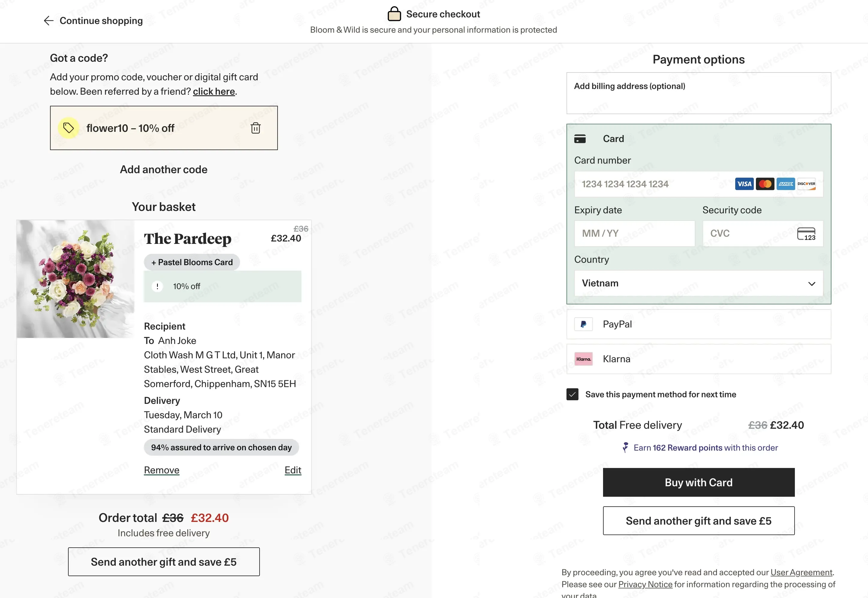Uncheck Save this payment method for next time
The image size is (868, 598).
click(x=572, y=394)
